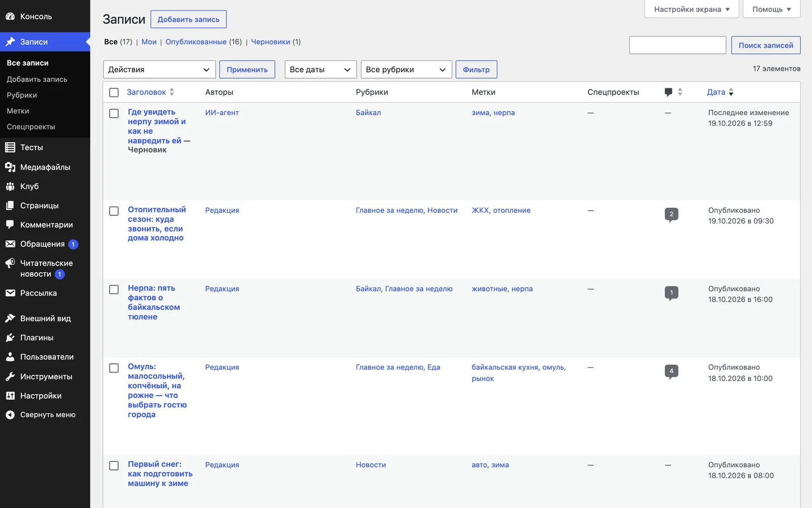Open the Консоль dashboard icon
The width and height of the screenshot is (812, 508).
pyautogui.click(x=10, y=16)
